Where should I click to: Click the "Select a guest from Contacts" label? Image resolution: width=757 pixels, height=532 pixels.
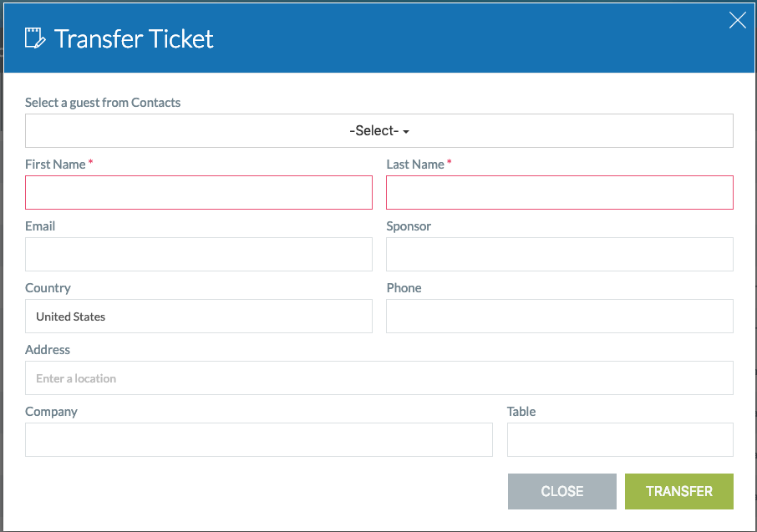pos(103,103)
